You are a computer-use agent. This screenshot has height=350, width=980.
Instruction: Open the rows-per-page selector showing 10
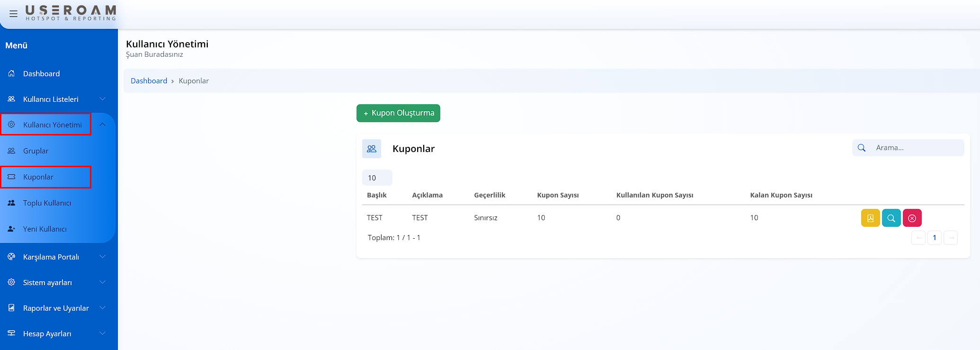point(377,178)
